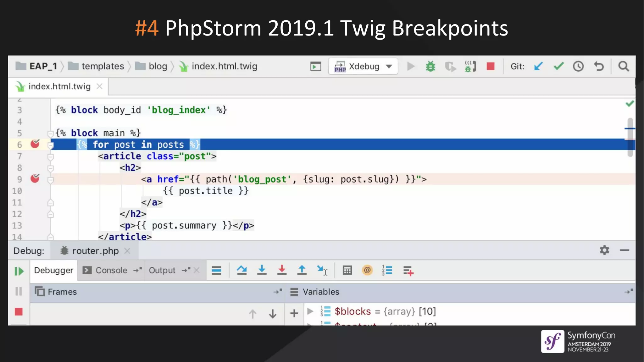Toggle the breakpoint on line 9
The image size is (644, 362).
click(35, 179)
